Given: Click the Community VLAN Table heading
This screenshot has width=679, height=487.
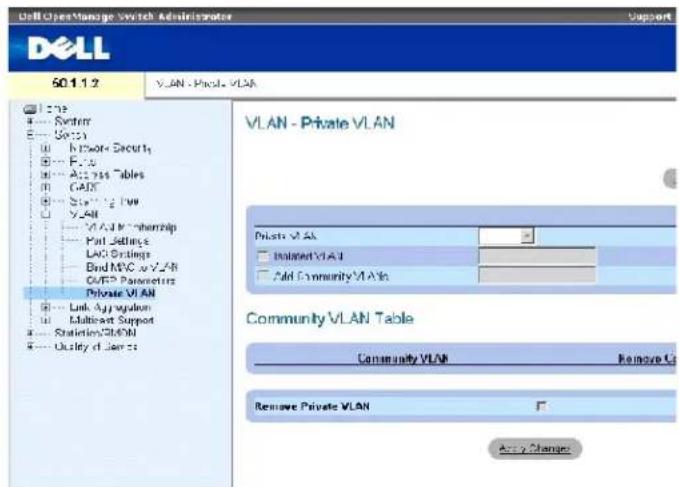Looking at the screenshot, I should [x=330, y=319].
